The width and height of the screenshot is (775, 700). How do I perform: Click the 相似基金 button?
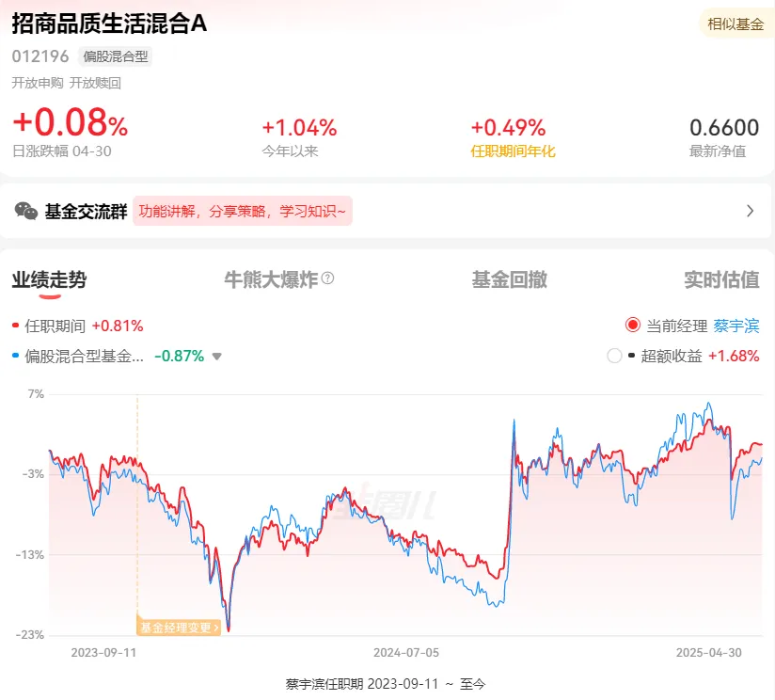point(735,24)
